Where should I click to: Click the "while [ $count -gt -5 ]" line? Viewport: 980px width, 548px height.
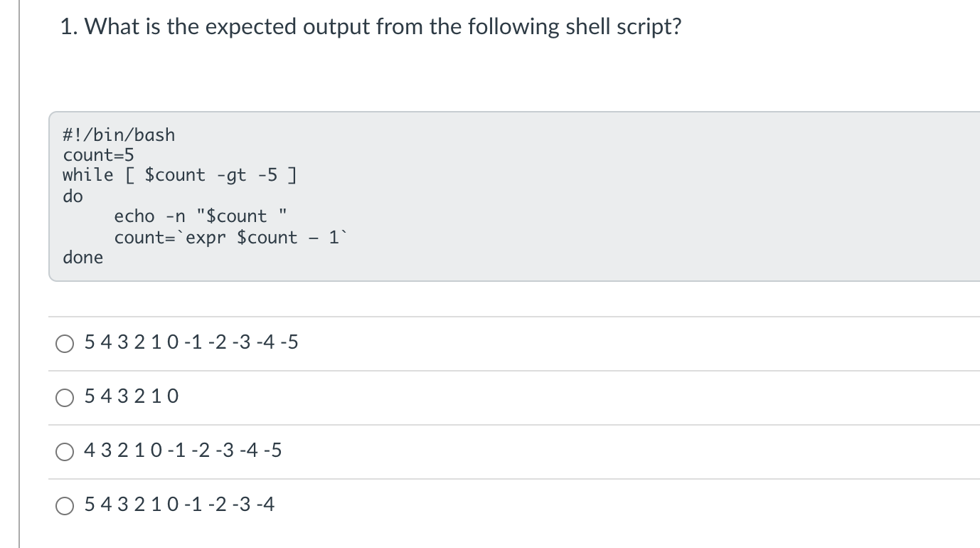[180, 175]
